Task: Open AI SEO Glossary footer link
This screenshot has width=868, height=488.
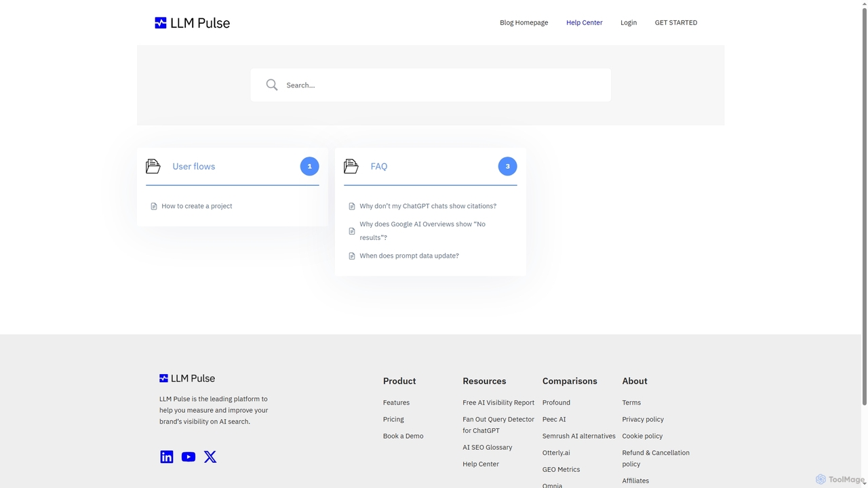Action: point(488,447)
